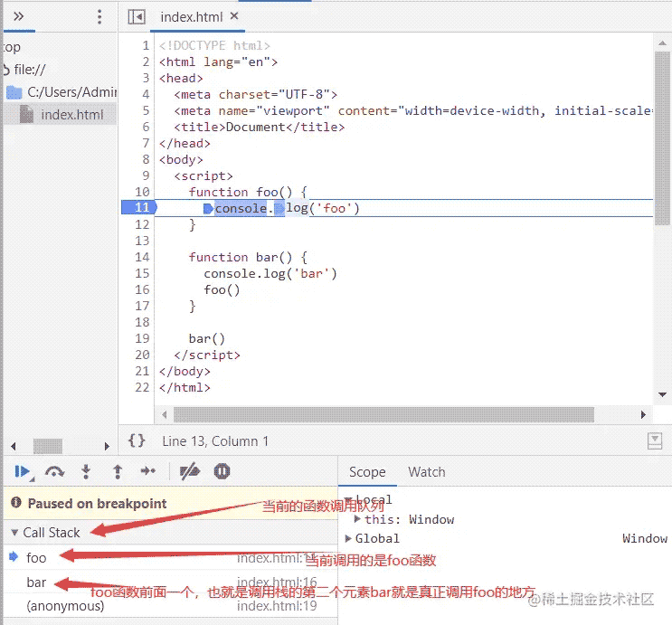Click the 'function bar() {' code line
The height and width of the screenshot is (625, 672).
(248, 257)
